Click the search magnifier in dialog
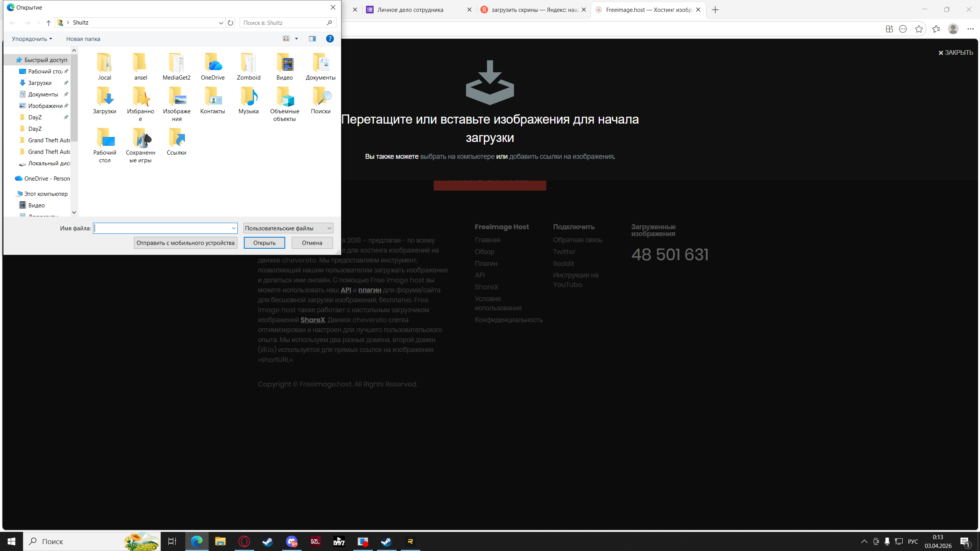The width and height of the screenshot is (980, 551). tap(329, 23)
